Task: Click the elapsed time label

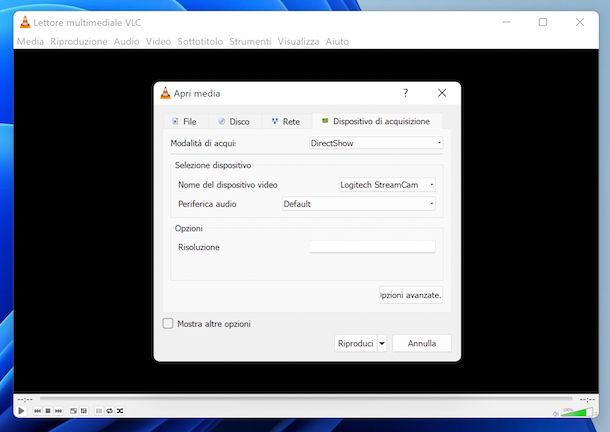Action: [25, 399]
